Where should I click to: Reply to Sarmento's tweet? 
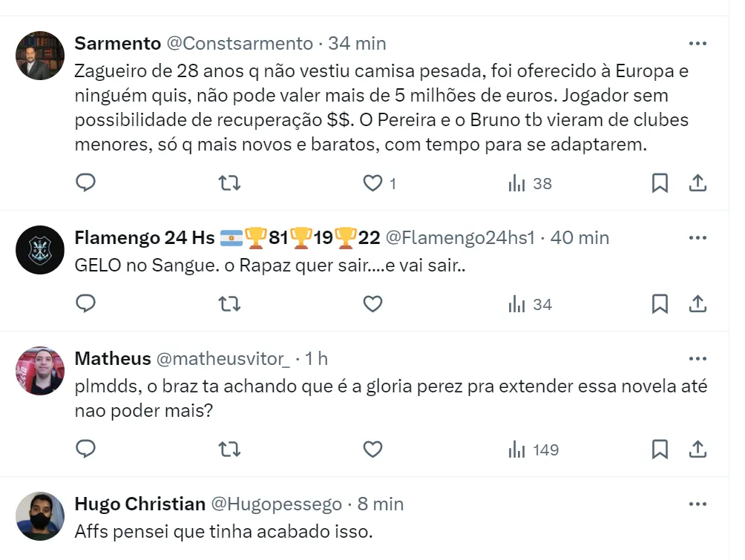pyautogui.click(x=86, y=182)
